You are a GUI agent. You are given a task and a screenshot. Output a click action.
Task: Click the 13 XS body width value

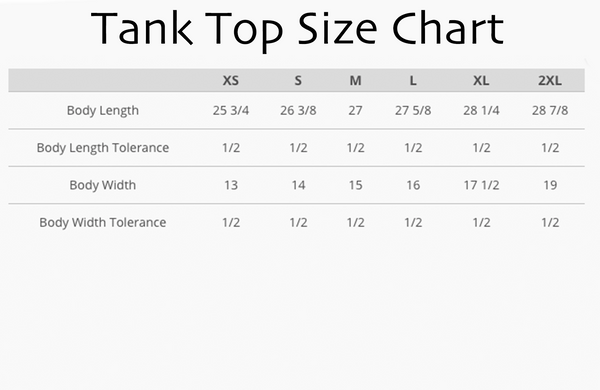(231, 185)
